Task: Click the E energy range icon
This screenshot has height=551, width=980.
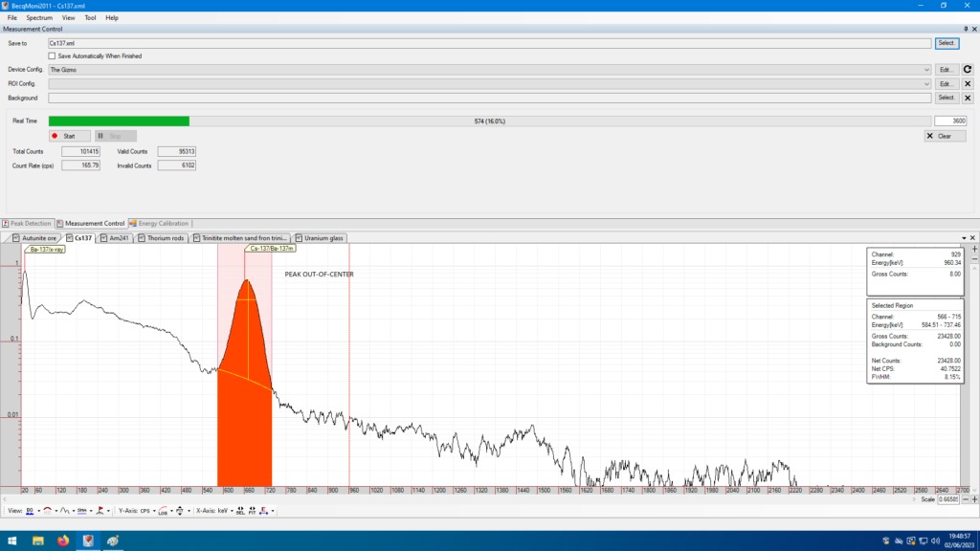Action: tap(264, 511)
